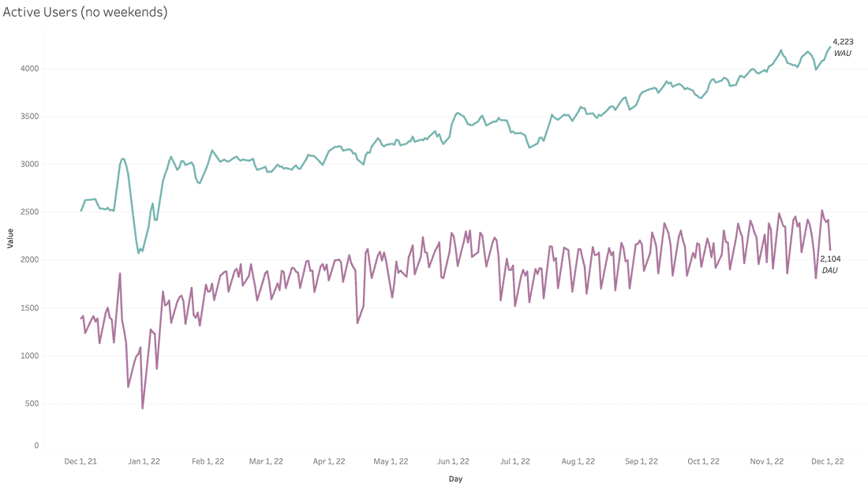Select the 'Dec 1, 22' date tick label
The image size is (868, 488).
826,462
